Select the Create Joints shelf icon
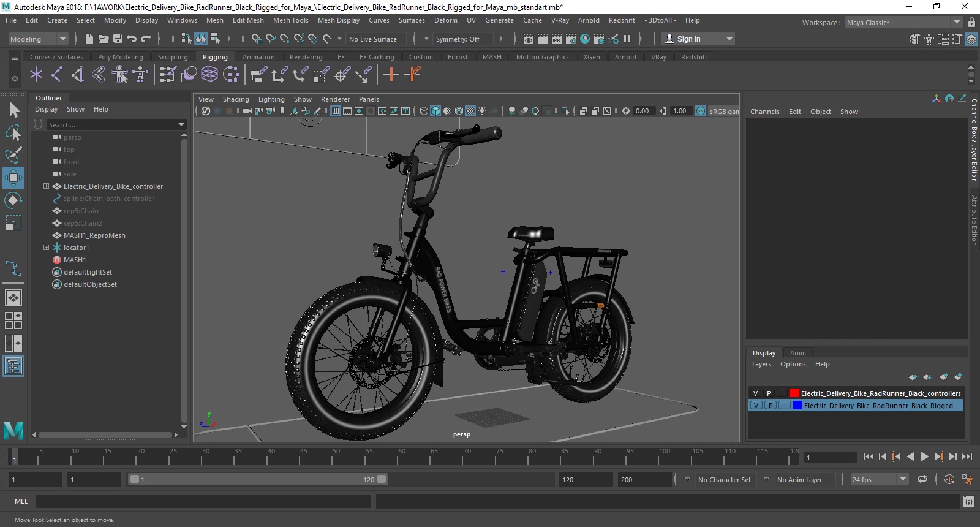980x527 pixels. (x=57, y=75)
